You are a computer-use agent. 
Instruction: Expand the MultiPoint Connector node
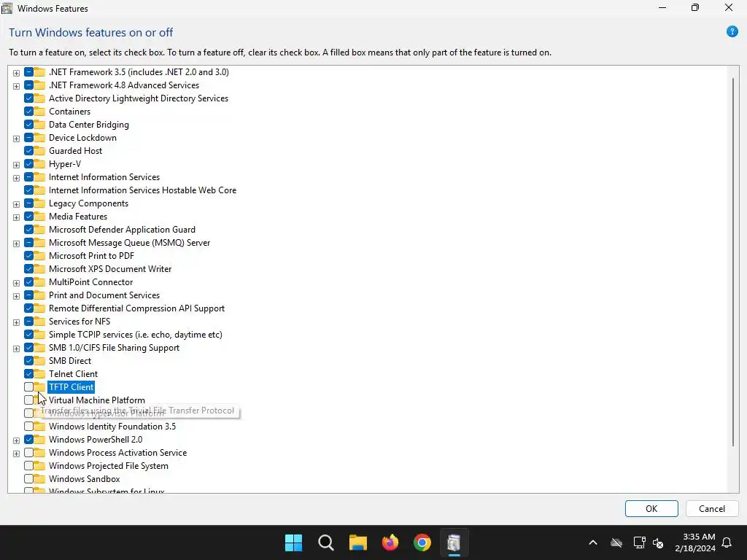tap(16, 283)
